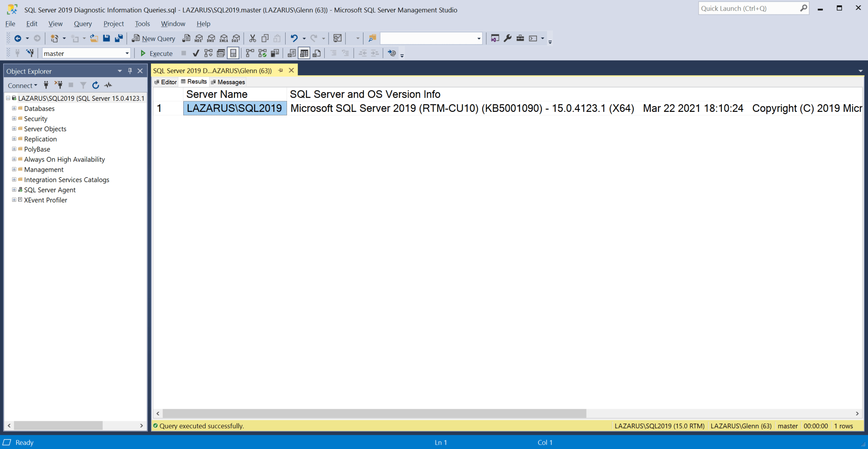Click the Cut icon in the toolbar
Viewport: 868px width, 449px height.
[x=252, y=38]
